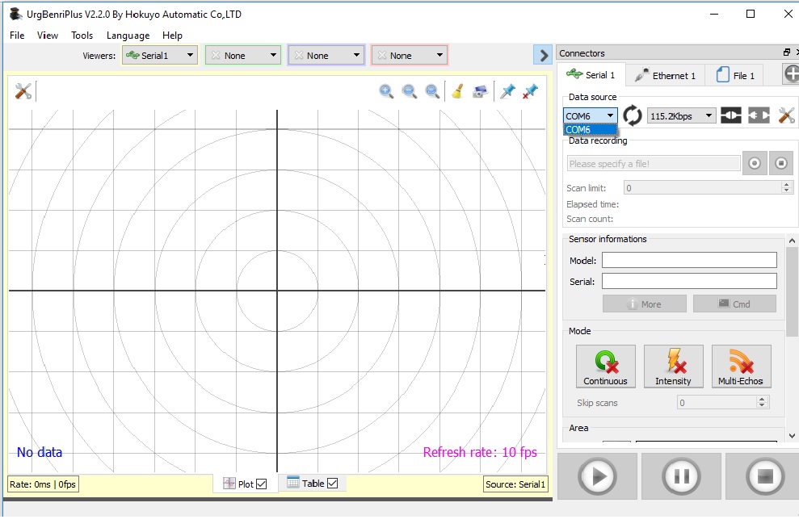Open the Tools menu

[x=82, y=36]
